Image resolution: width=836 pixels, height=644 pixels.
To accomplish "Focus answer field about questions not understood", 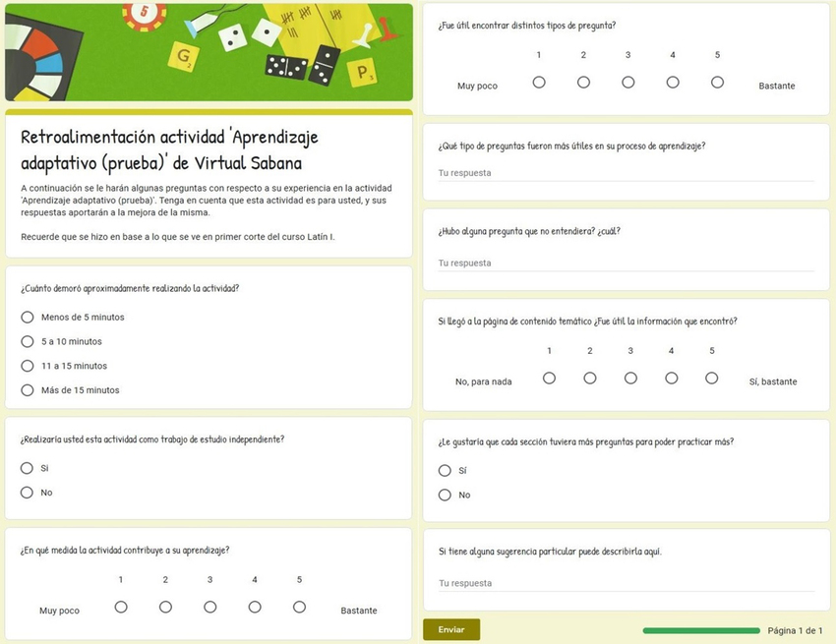I will click(x=626, y=263).
